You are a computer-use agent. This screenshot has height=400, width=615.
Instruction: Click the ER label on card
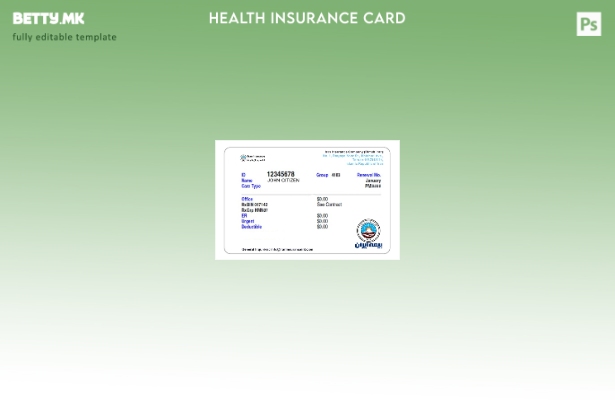point(244,216)
